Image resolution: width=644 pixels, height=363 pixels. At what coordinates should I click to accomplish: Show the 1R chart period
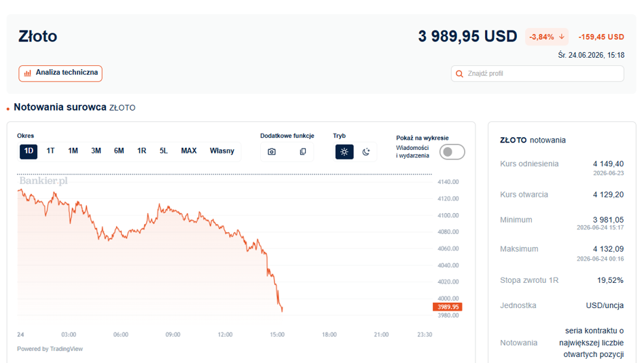(x=142, y=151)
